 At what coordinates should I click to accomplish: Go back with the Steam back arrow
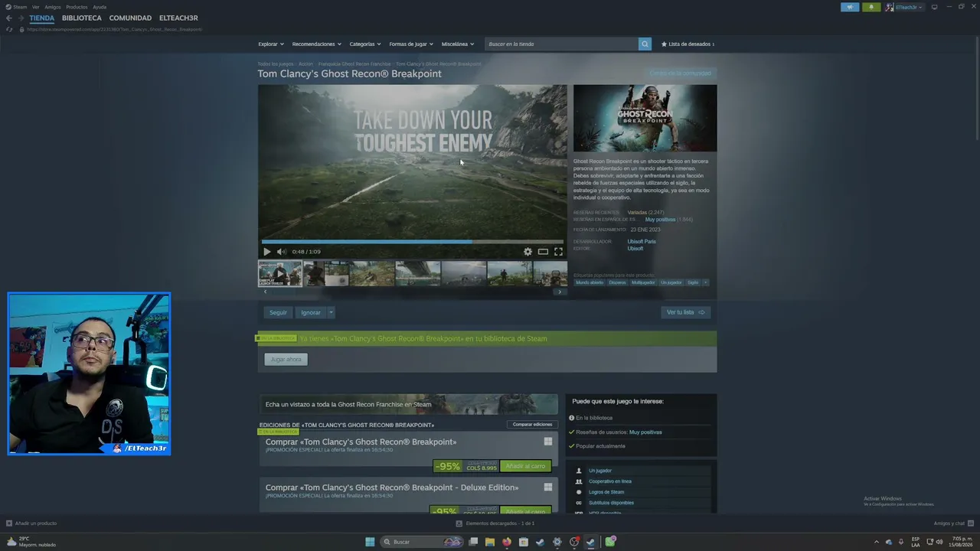click(9, 18)
